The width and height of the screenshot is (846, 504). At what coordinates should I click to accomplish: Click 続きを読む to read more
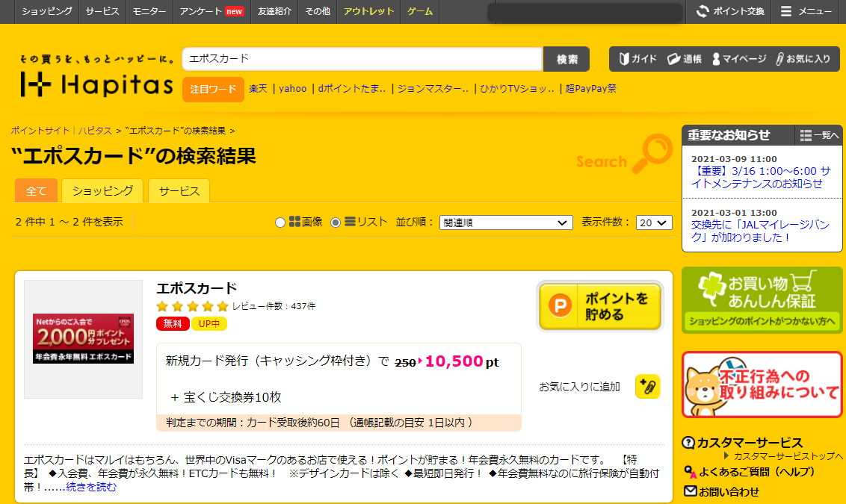(x=90, y=488)
